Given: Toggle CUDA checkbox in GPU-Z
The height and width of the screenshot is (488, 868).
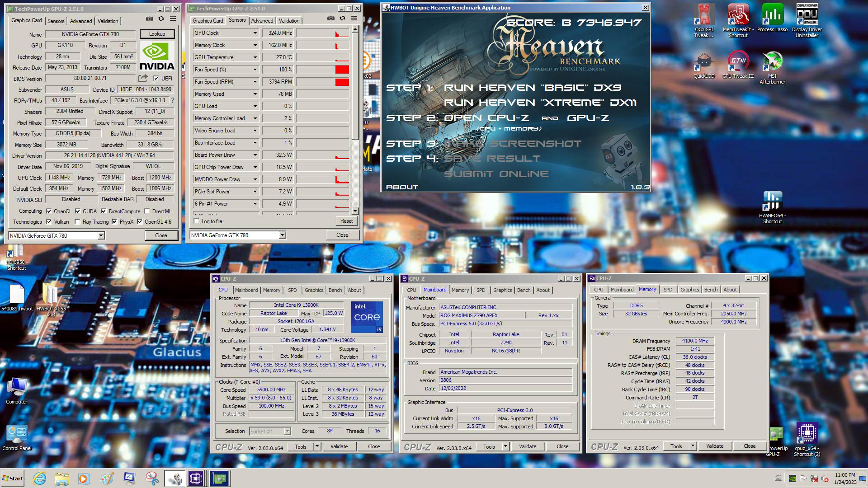Looking at the screenshot, I should pyautogui.click(x=78, y=211).
